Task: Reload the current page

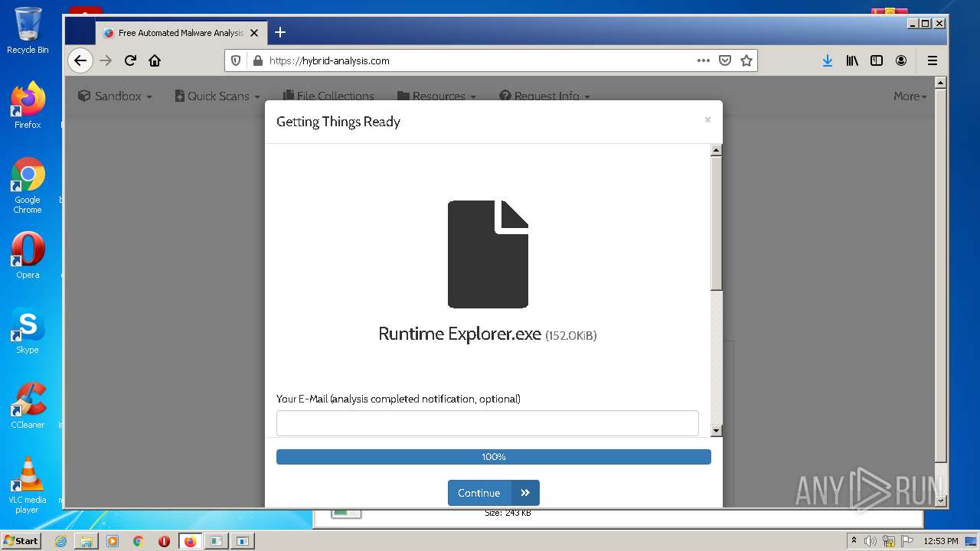Action: coord(130,60)
